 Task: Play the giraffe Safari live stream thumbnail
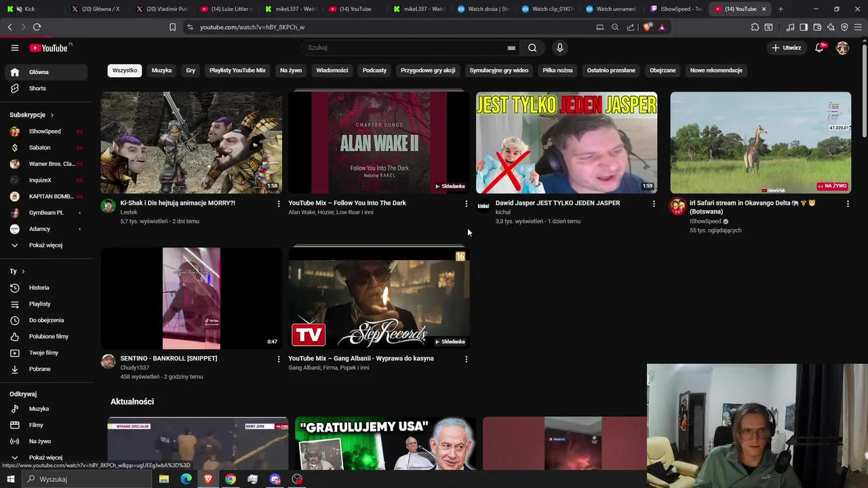click(x=760, y=142)
